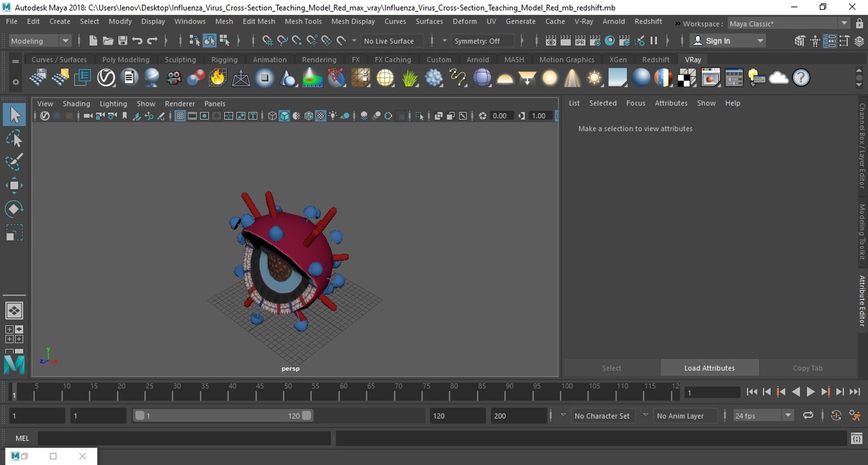Click the Undo arrow icon
The image size is (868, 465).
(137, 41)
